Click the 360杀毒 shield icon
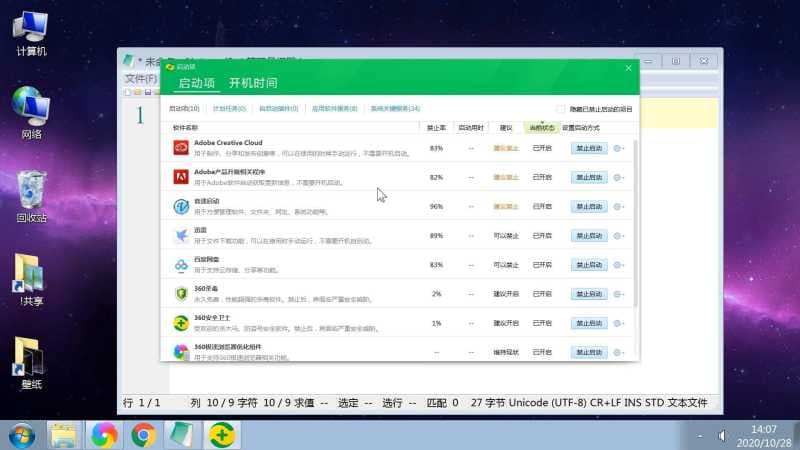The height and width of the screenshot is (450, 800). pyautogui.click(x=181, y=294)
